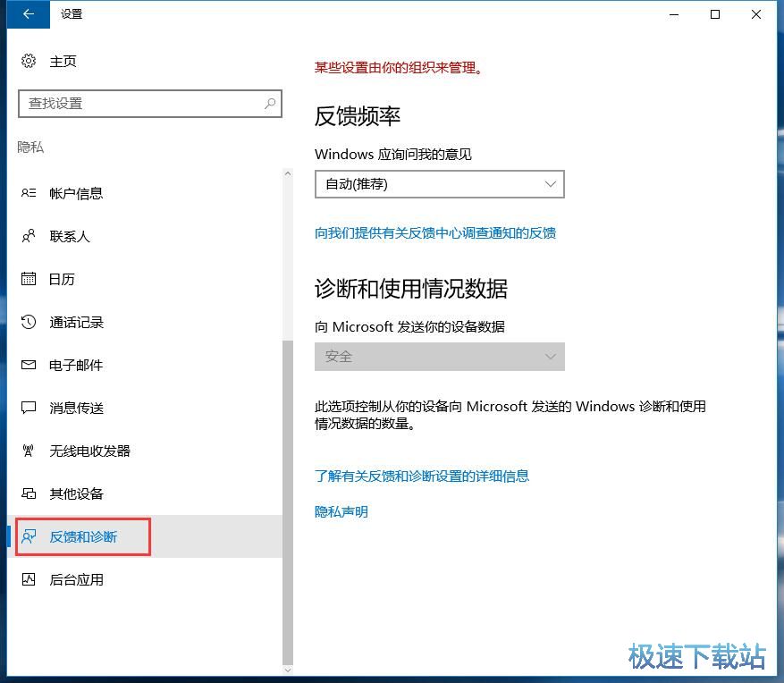Viewport: 784px width, 683px height.
Task: Select 帐户信息 in the privacy list
Action: coord(145,193)
